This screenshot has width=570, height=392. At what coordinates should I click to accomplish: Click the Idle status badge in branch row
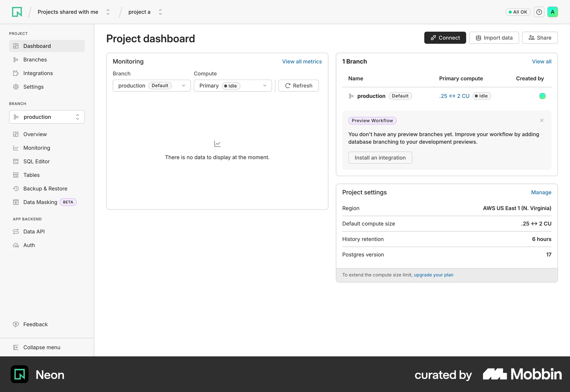click(482, 96)
